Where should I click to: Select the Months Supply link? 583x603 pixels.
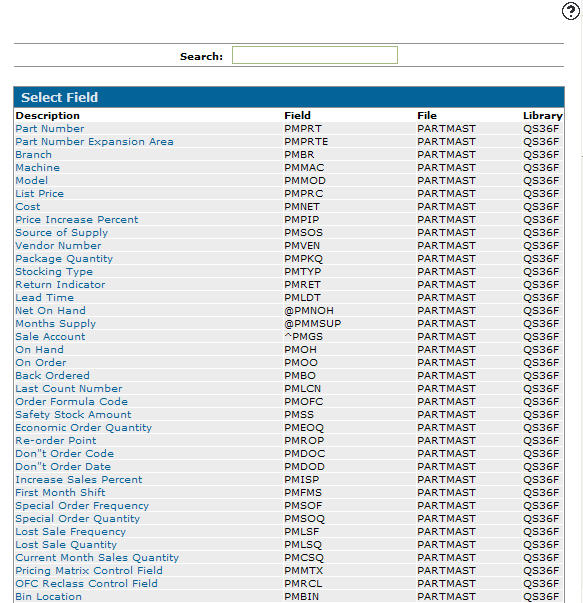[55, 324]
